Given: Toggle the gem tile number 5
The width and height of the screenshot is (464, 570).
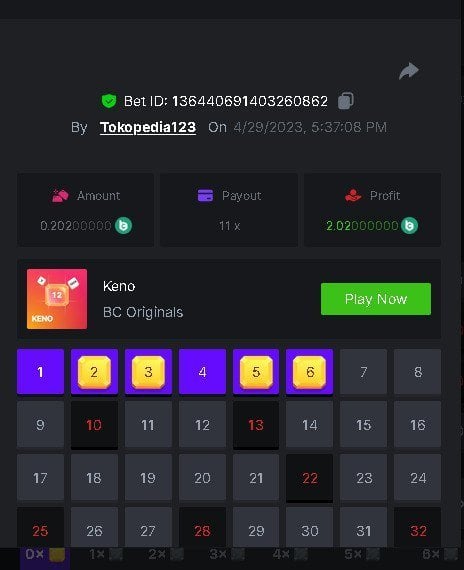Looking at the screenshot, I should coord(256,372).
